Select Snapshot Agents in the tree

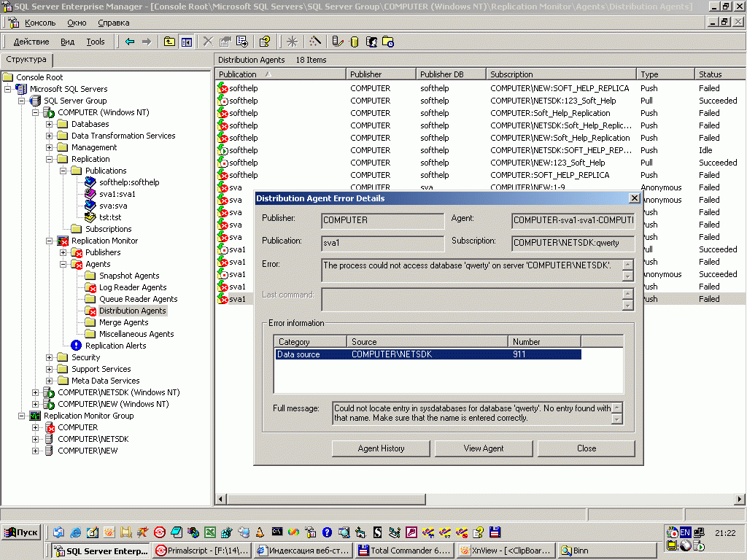click(129, 276)
